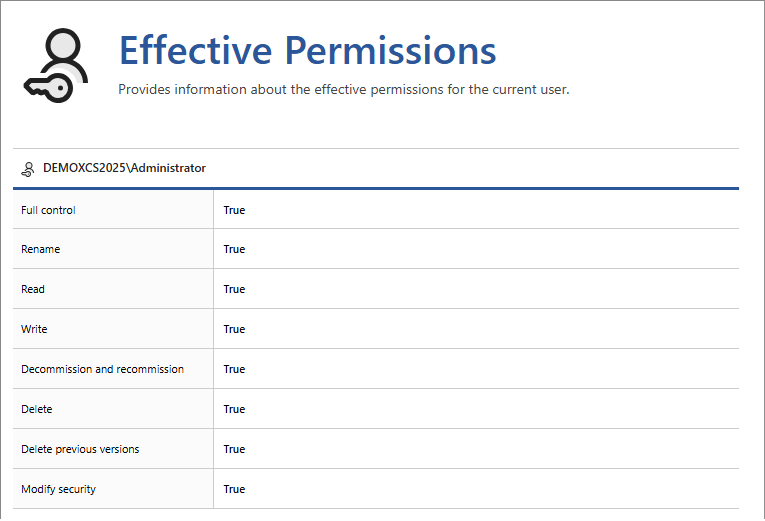Select the Modify security permission label
This screenshot has width=765, height=521.
point(58,489)
